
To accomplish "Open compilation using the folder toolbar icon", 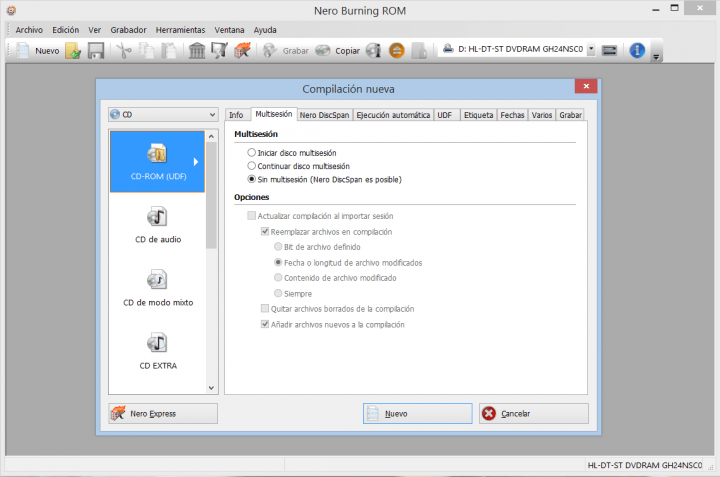I will [73, 51].
